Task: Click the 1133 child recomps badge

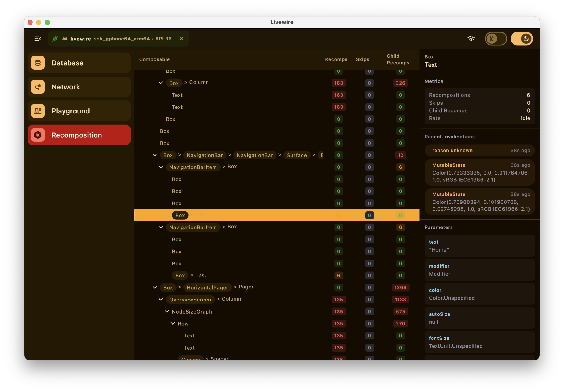Action: point(400,300)
